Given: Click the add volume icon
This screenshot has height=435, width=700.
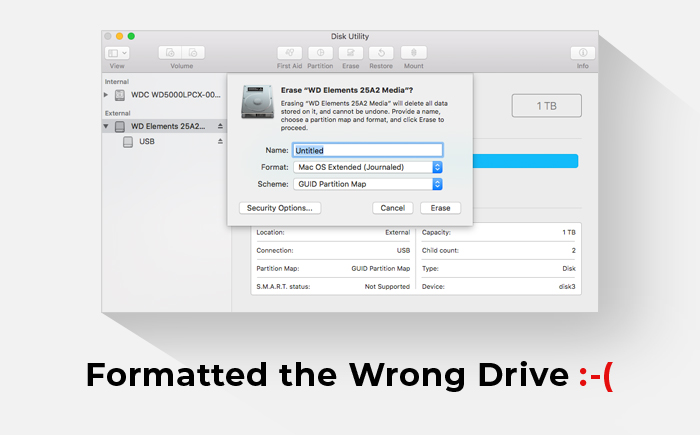Looking at the screenshot, I should [171, 52].
